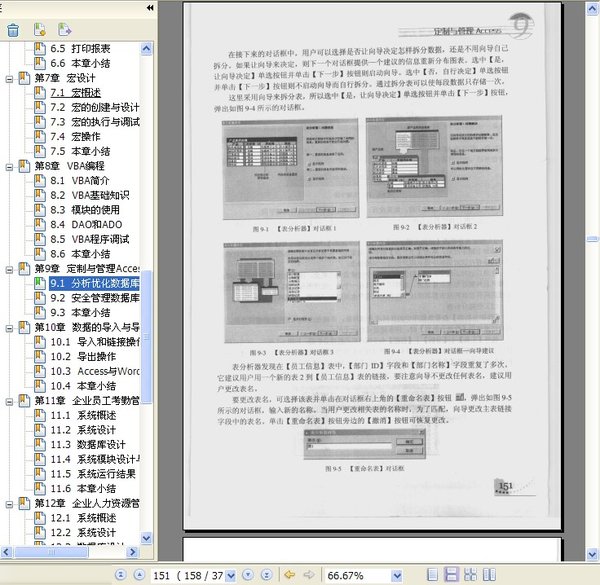
Task: Open the zoom percentage dropdown
Action: pyautogui.click(x=397, y=575)
